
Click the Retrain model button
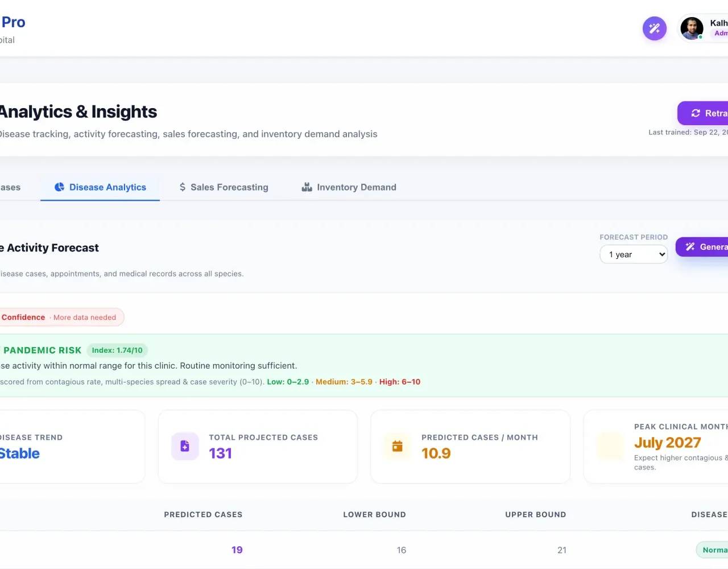tap(703, 113)
